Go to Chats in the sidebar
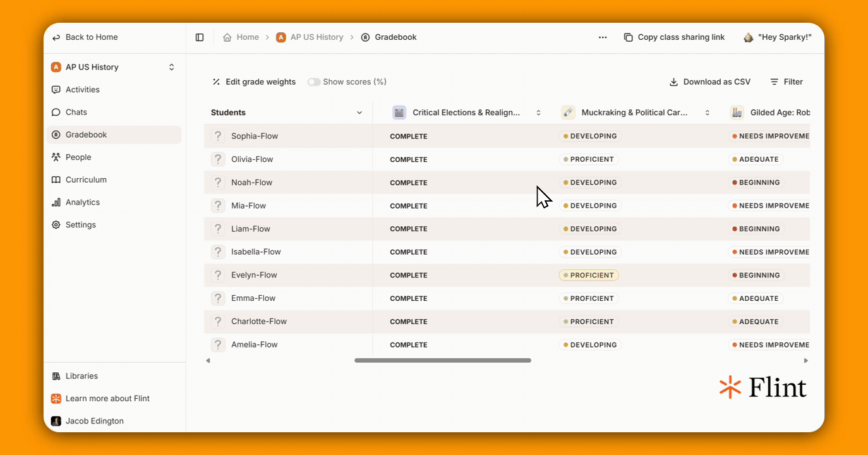This screenshot has height=455, width=868. (114, 112)
